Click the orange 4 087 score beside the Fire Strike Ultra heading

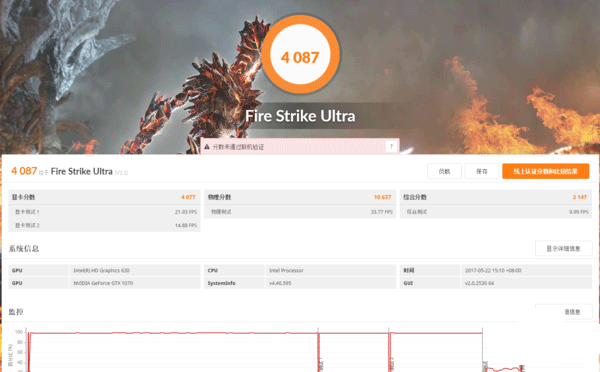[24, 171]
